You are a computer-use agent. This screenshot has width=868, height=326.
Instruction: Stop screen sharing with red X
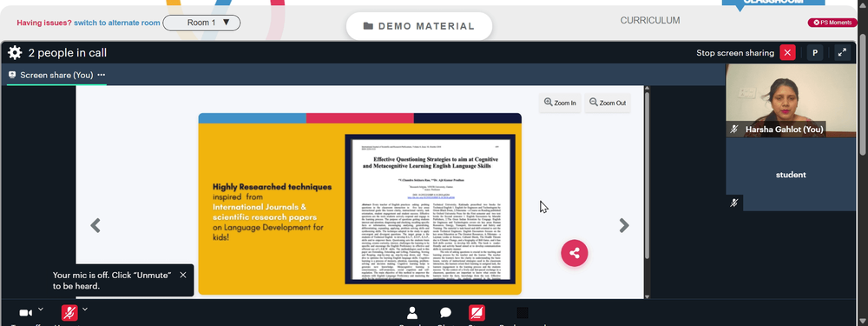787,53
